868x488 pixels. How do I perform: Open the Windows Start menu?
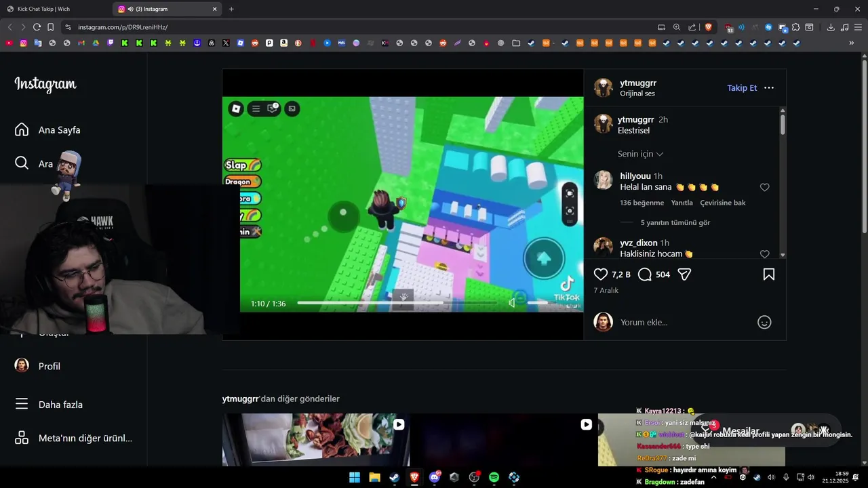pyautogui.click(x=355, y=477)
